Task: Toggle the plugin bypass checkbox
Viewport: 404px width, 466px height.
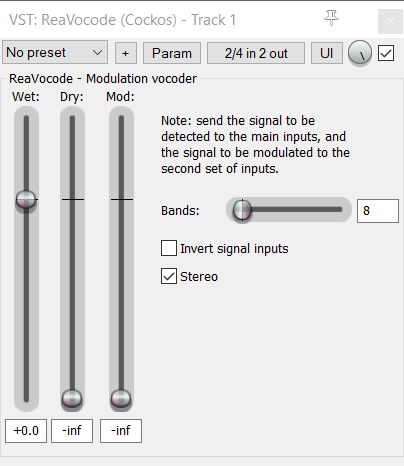Action: tap(386, 53)
